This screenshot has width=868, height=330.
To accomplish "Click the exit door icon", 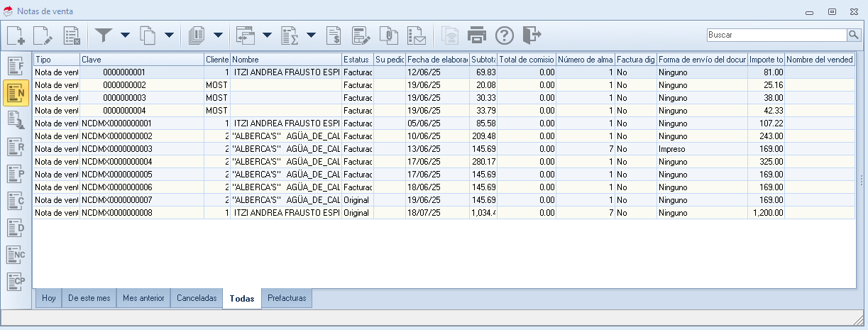I will pos(531,35).
